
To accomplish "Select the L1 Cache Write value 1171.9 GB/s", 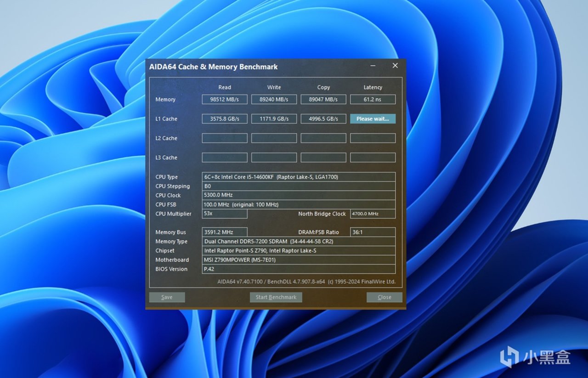I will tap(274, 118).
